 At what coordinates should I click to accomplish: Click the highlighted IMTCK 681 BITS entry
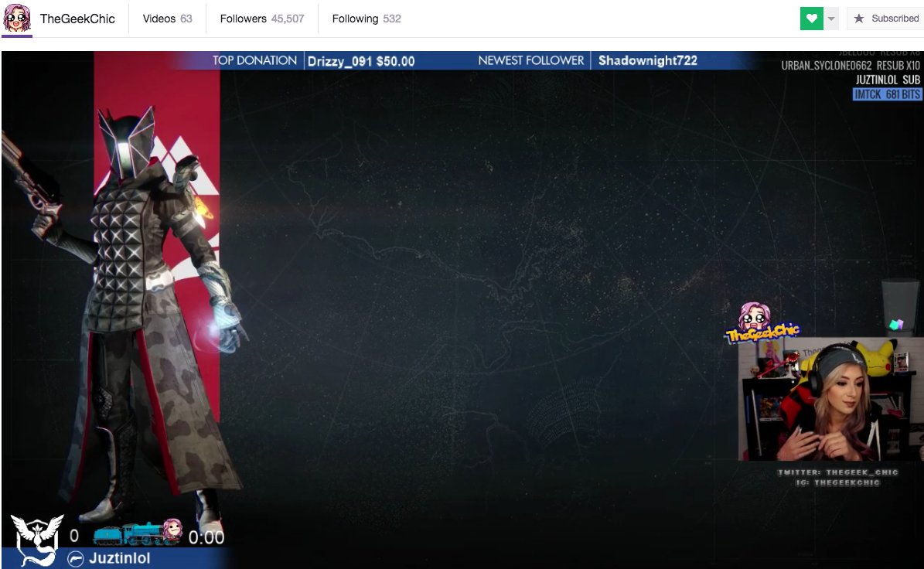[x=887, y=94]
